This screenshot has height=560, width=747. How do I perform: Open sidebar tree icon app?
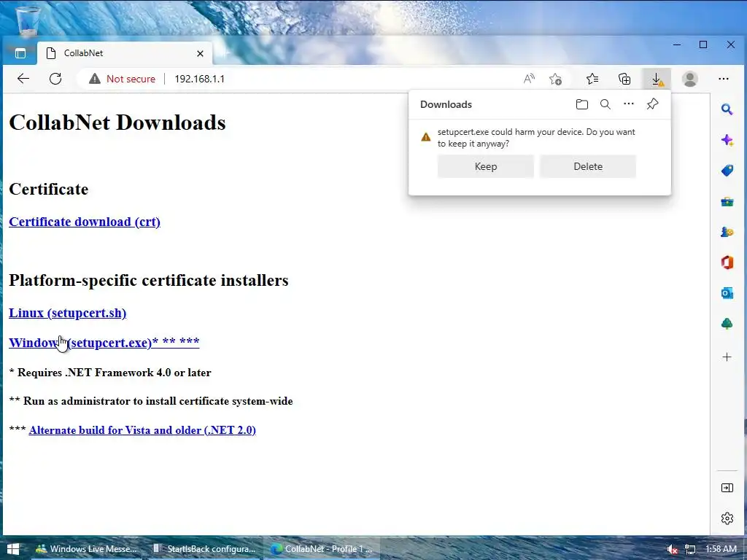(x=727, y=324)
